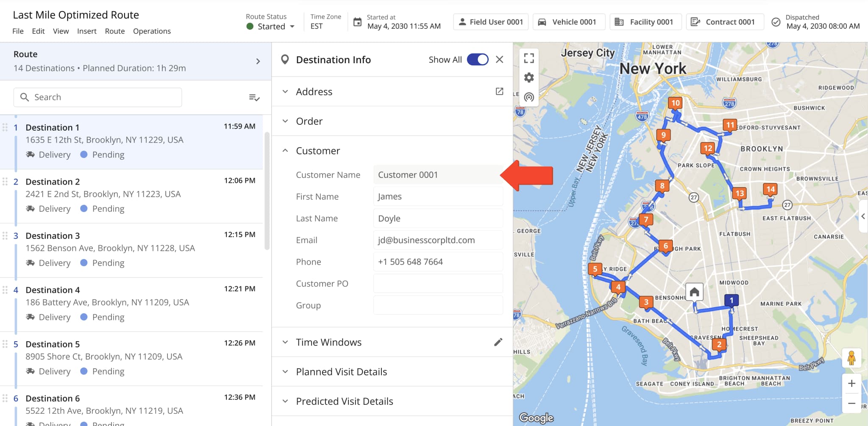868x426 pixels.
Task: Select the geofence target icon below the gear
Action: (x=529, y=97)
